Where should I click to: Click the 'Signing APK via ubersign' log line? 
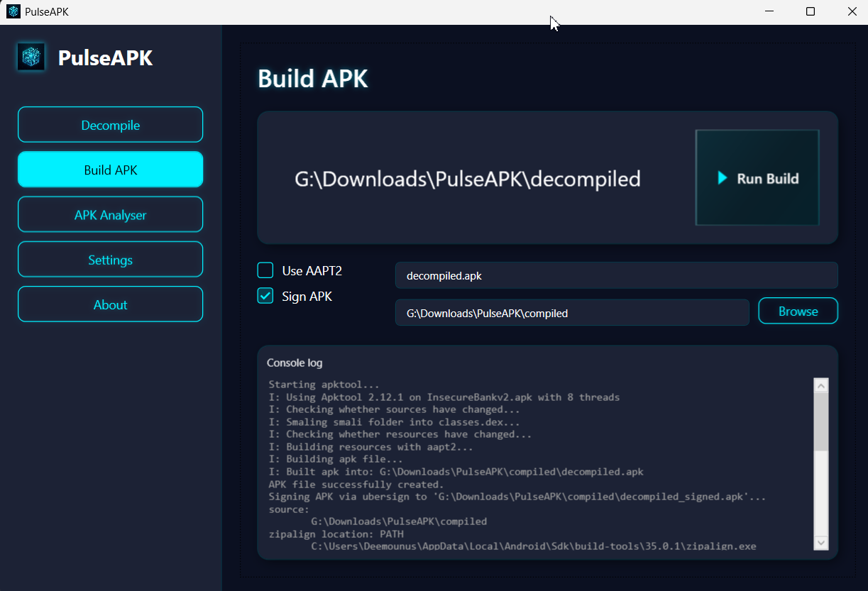517,497
